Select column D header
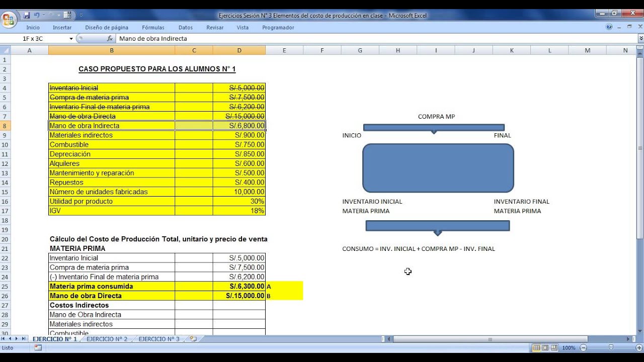This screenshot has height=362, width=644. (239, 50)
